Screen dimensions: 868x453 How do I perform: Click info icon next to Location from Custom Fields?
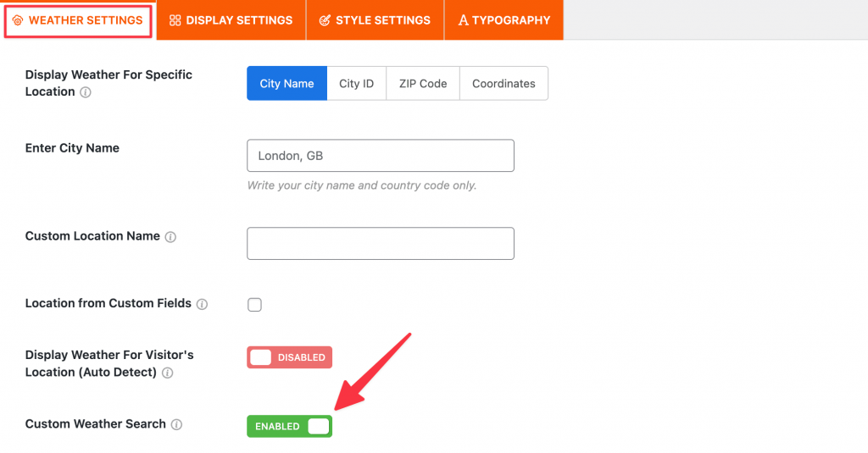202,304
